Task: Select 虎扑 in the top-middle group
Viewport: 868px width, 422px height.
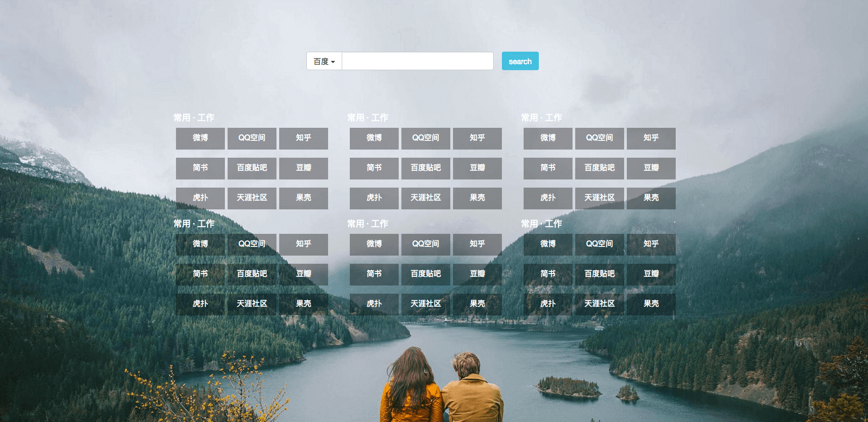Action: 374,198
